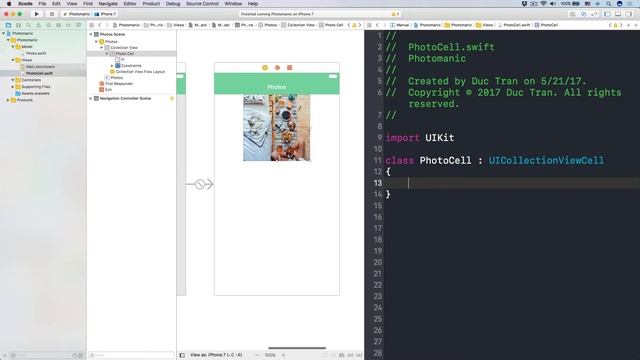Select the standard editor toolbar button

click(x=573, y=14)
